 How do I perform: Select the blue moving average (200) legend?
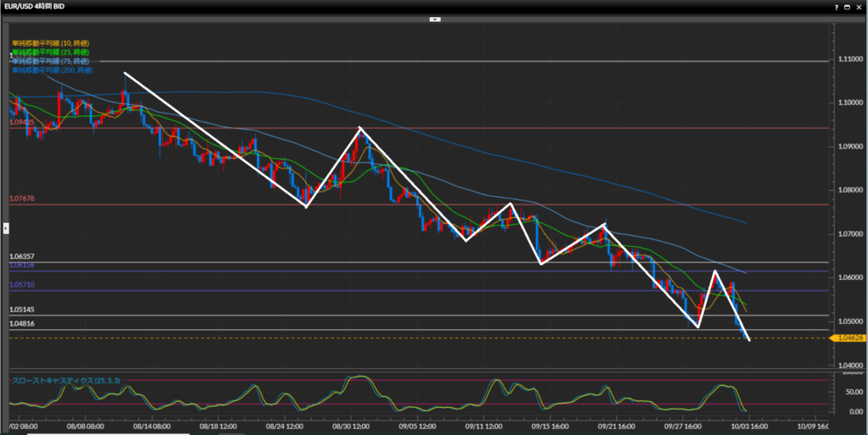(53, 70)
